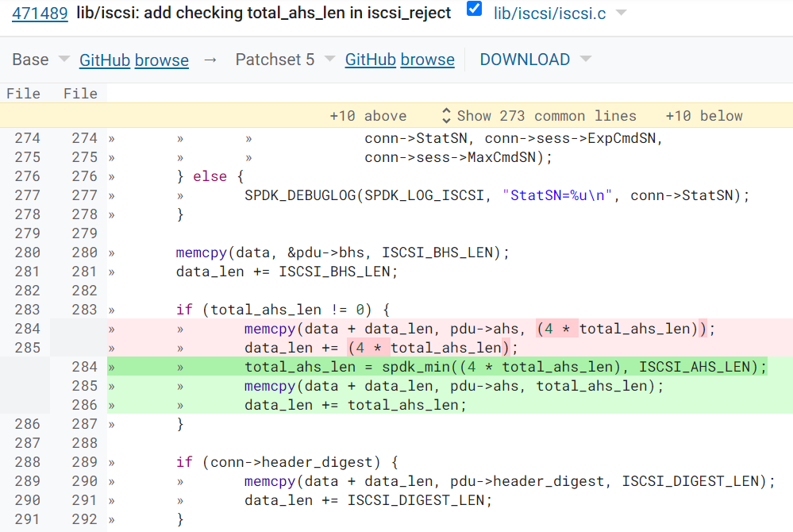This screenshot has height=532, width=793.
Task: Open the DOWNLOAD dropdown menu
Action: click(535, 60)
